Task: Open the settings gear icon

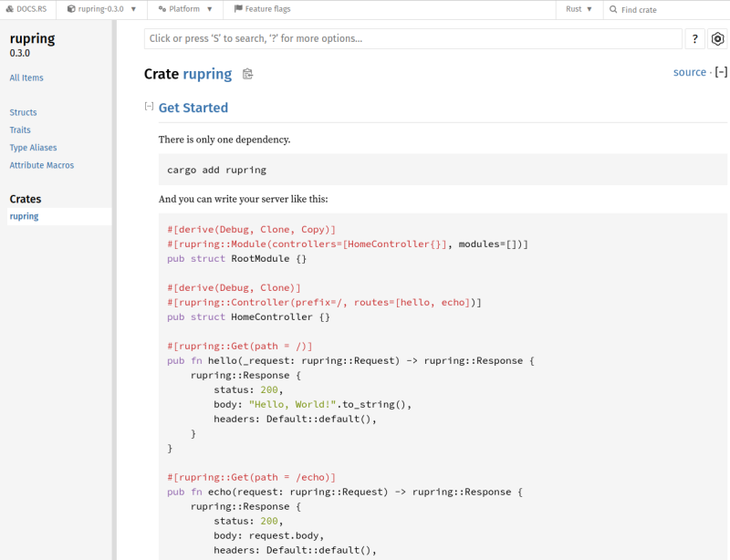Action: coord(718,38)
